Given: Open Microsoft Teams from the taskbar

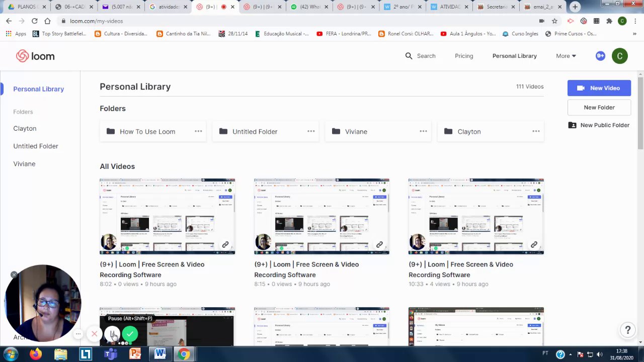Looking at the screenshot, I should pyautogui.click(x=111, y=354).
